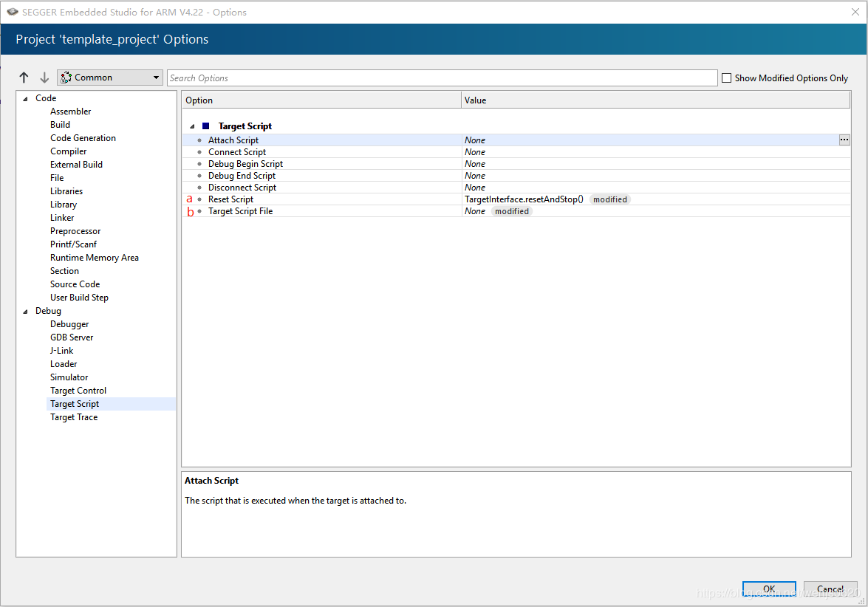Image resolution: width=868 pixels, height=607 pixels.
Task: Click the ellipsis button for Attach Script
Action: coord(844,140)
